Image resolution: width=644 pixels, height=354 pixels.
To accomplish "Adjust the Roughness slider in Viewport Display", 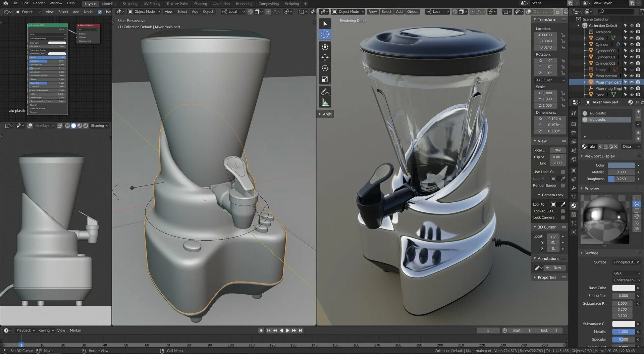I will point(621,179).
